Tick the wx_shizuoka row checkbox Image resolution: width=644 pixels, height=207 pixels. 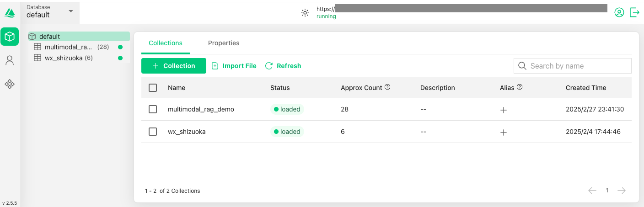coord(153,132)
